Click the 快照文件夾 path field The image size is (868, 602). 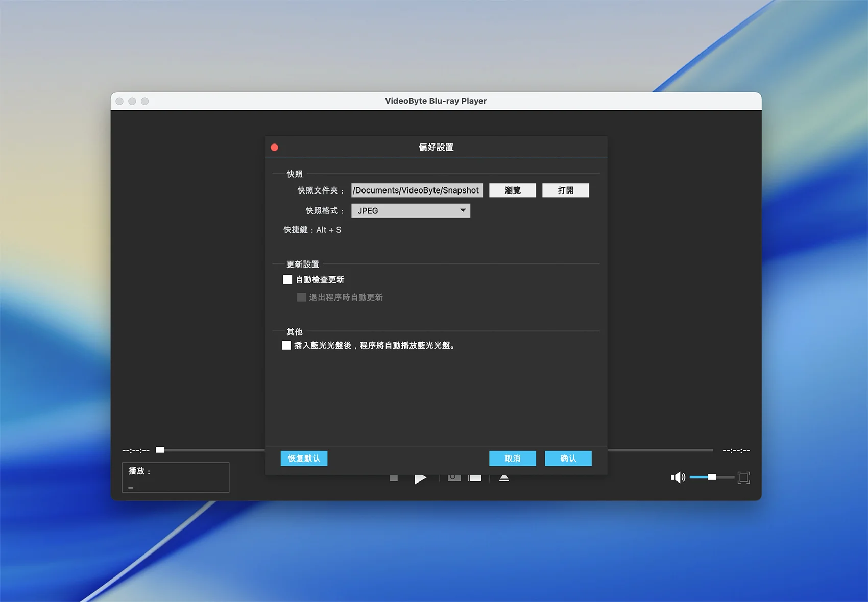click(417, 190)
